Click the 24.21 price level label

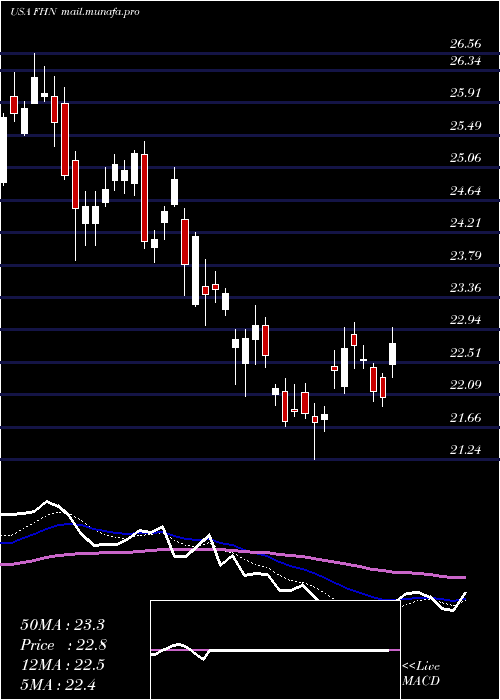tap(466, 223)
